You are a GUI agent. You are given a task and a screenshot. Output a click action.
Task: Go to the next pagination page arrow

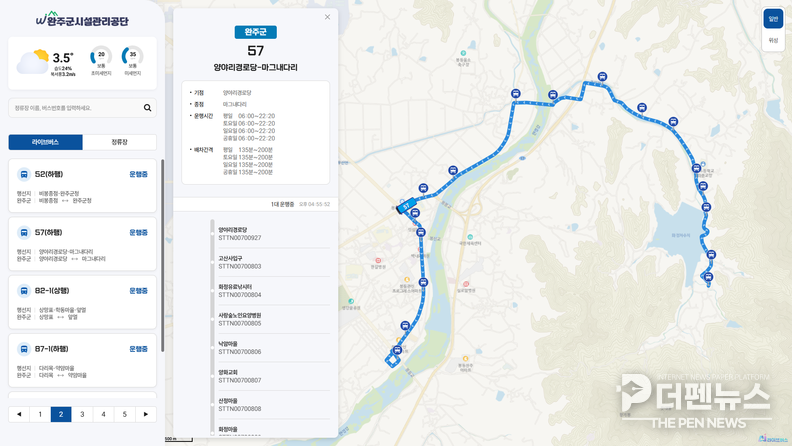click(x=146, y=414)
